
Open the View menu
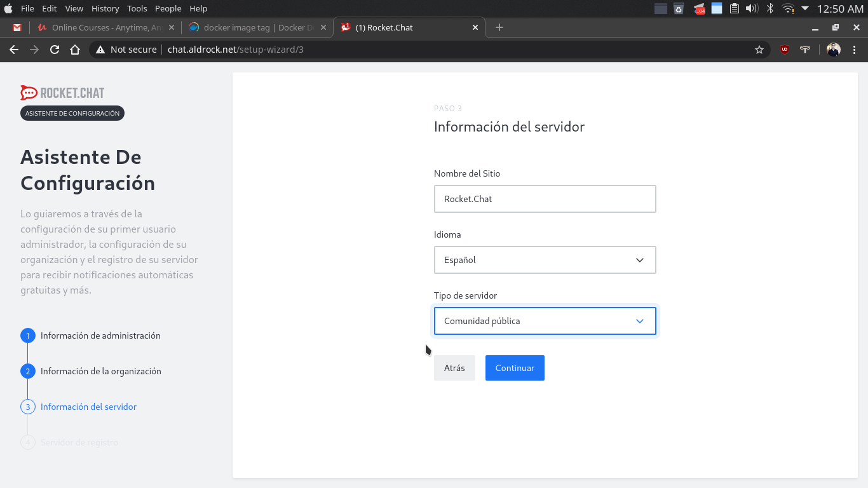[74, 8]
